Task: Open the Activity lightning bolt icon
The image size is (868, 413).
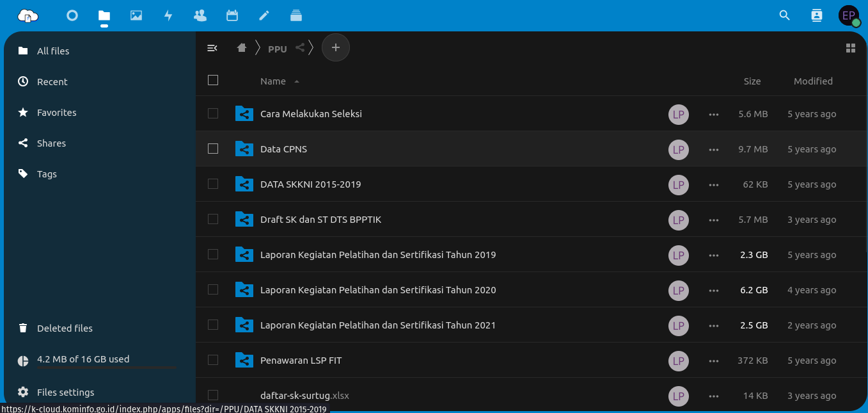Action: pos(168,15)
